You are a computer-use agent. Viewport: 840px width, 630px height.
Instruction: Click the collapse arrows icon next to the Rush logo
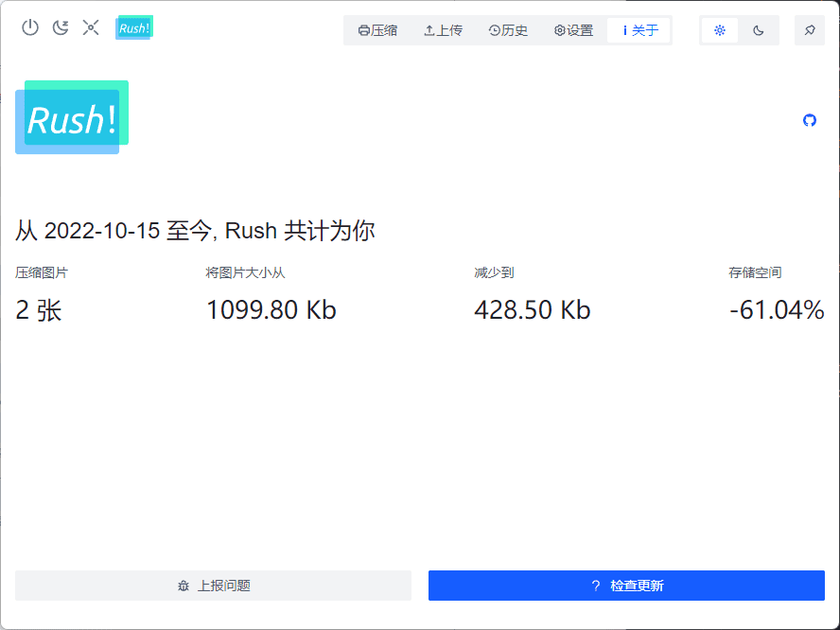point(91,27)
